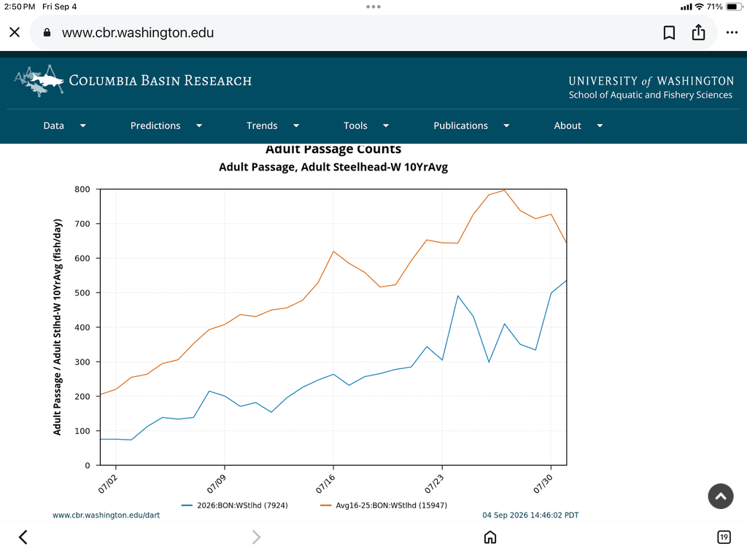Expand the Predictions dropdown arrow
The image size is (747, 560).
coord(199,125)
